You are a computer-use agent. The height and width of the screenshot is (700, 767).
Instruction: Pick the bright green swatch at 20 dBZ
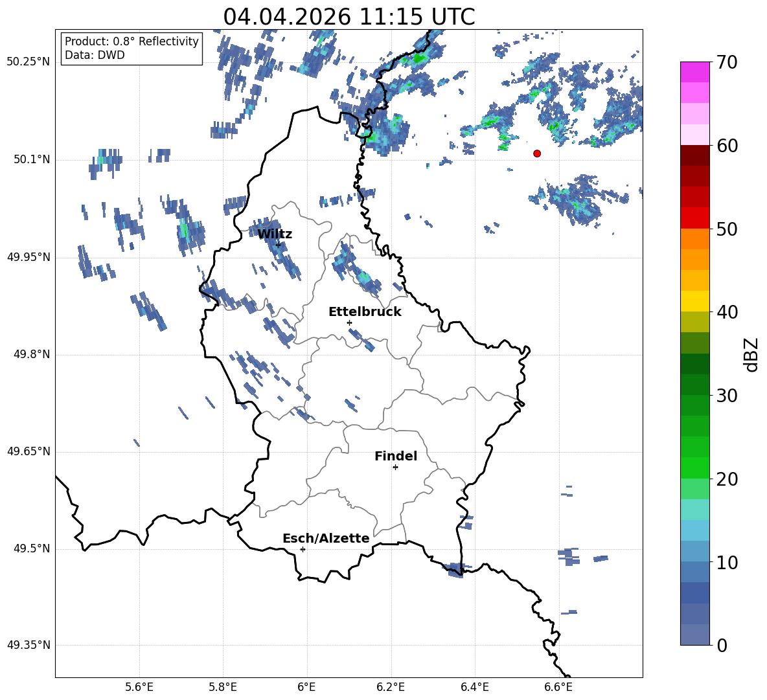pos(694,468)
